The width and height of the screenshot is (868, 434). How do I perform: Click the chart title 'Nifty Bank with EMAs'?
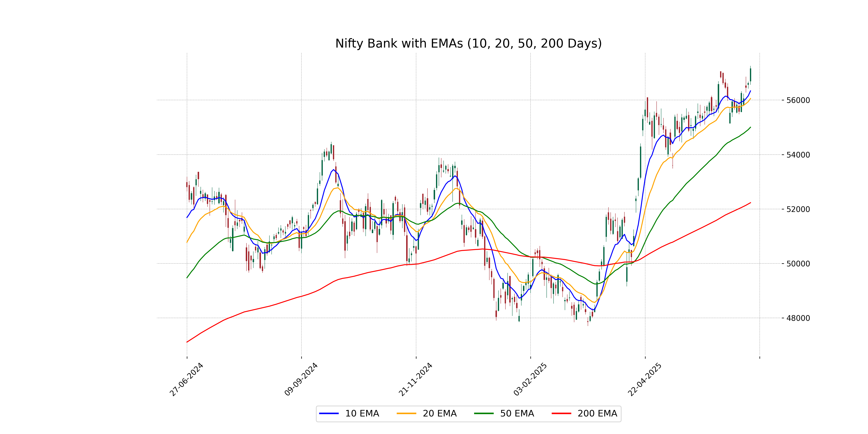pos(468,43)
